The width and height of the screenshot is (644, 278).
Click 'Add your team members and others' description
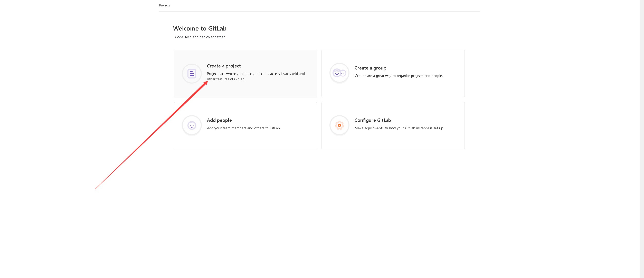point(243,128)
